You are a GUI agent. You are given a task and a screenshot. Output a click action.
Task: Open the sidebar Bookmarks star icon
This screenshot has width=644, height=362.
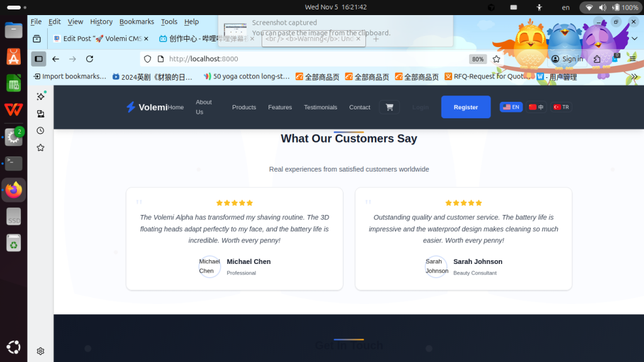(40, 148)
